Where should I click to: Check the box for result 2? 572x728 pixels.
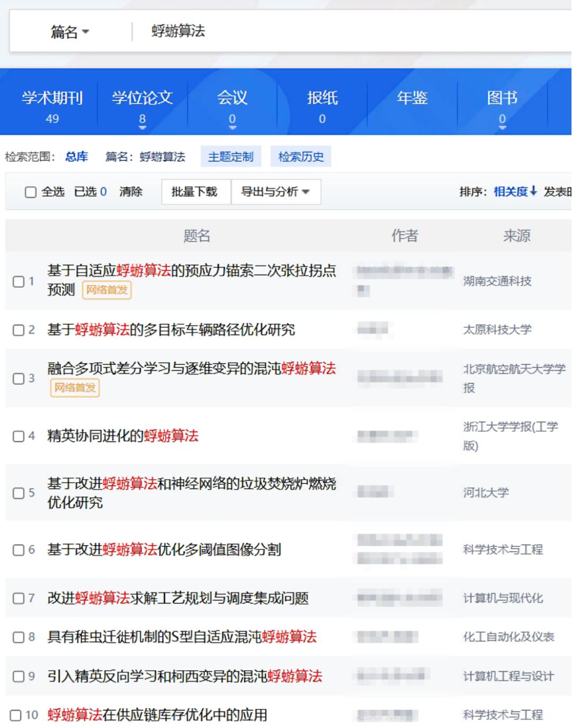19,330
